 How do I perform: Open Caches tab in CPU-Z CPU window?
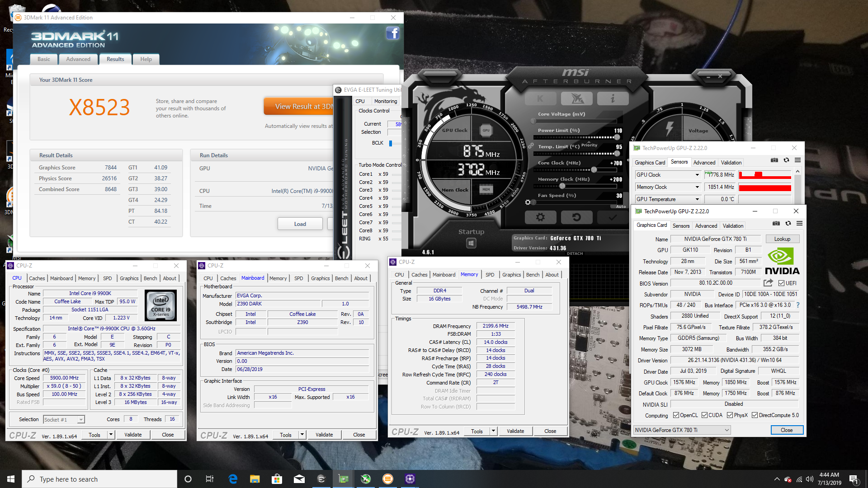click(x=37, y=278)
